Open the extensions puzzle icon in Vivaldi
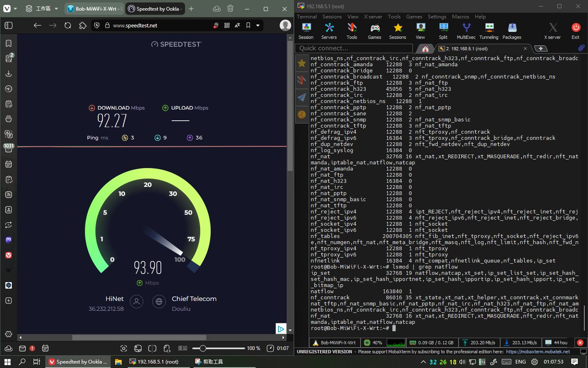The image size is (588, 368). pos(83,26)
